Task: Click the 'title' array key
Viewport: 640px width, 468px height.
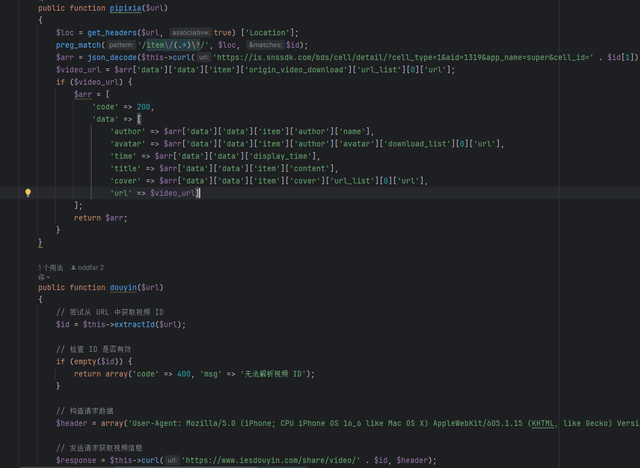Action: (x=125, y=169)
